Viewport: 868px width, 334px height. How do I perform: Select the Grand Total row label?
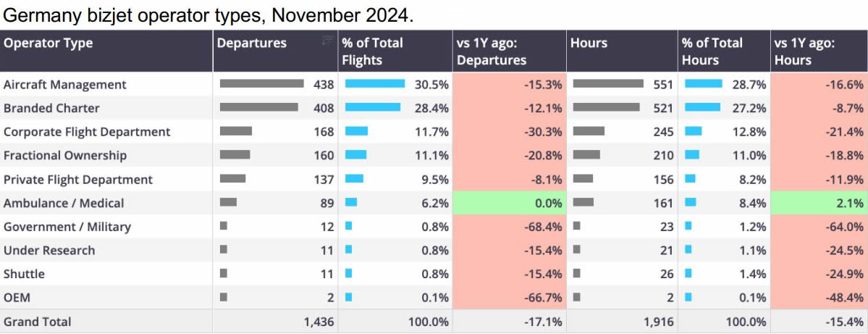click(38, 322)
